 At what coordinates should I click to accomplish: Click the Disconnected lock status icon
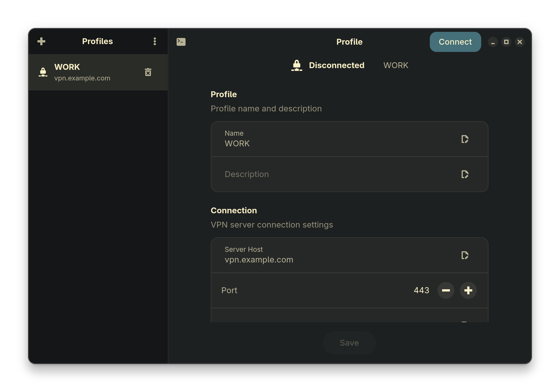click(296, 65)
